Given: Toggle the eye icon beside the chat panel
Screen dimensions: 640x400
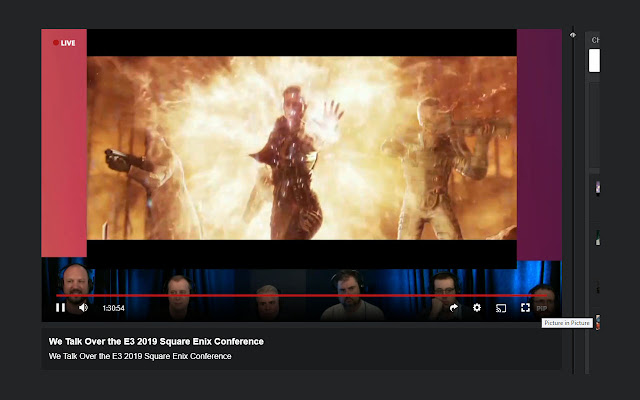Looking at the screenshot, I should 573,35.
